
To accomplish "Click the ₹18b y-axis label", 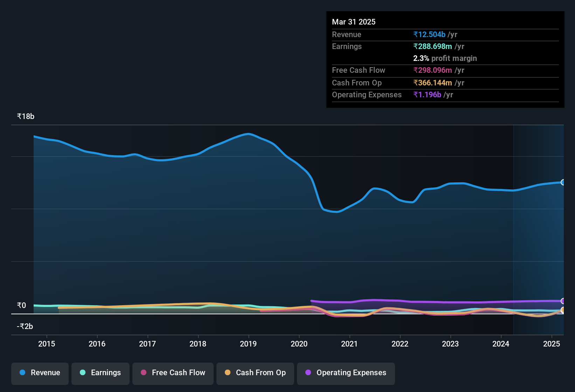I will [x=26, y=117].
